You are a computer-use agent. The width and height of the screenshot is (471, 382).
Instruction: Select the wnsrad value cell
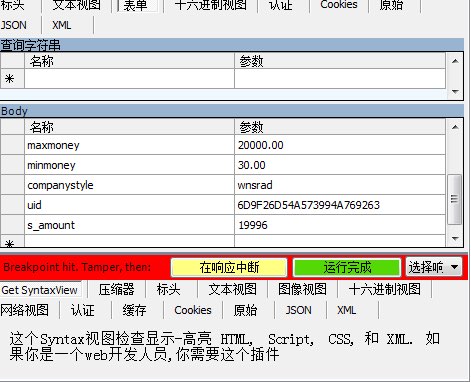pyautogui.click(x=340, y=185)
